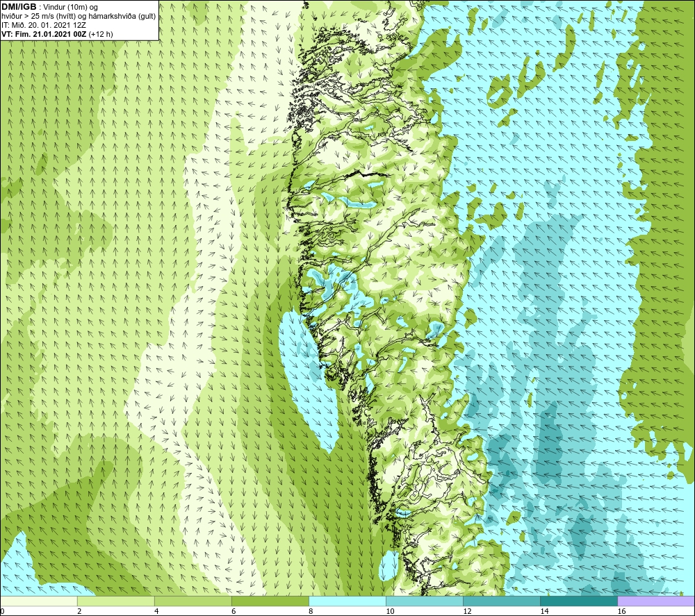The image size is (695, 616).
Task: Click the 0–2 m/s pale legend swatch
Action: (x=39, y=601)
